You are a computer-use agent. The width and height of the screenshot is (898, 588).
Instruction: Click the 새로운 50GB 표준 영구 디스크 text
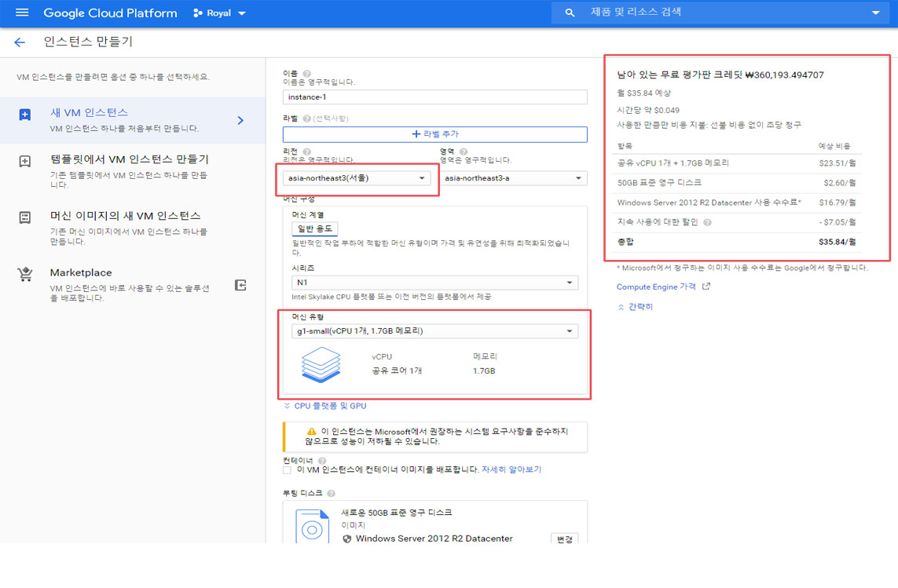(x=396, y=513)
